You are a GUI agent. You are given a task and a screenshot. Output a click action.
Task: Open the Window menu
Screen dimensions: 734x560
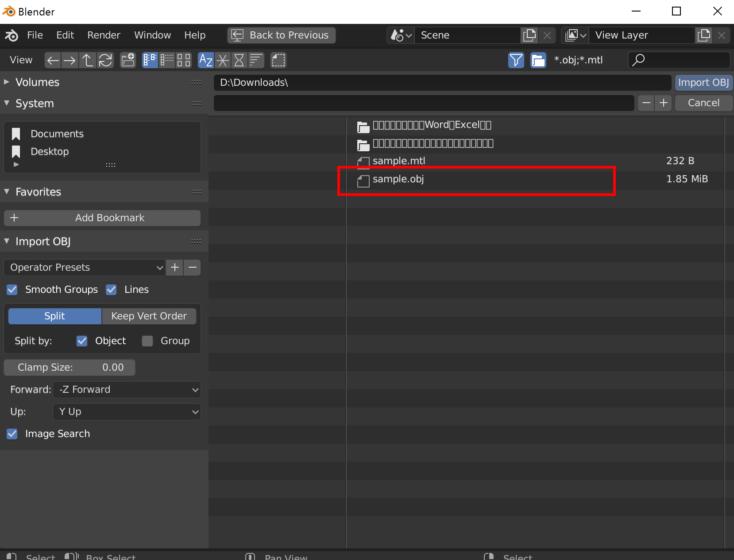tap(152, 35)
